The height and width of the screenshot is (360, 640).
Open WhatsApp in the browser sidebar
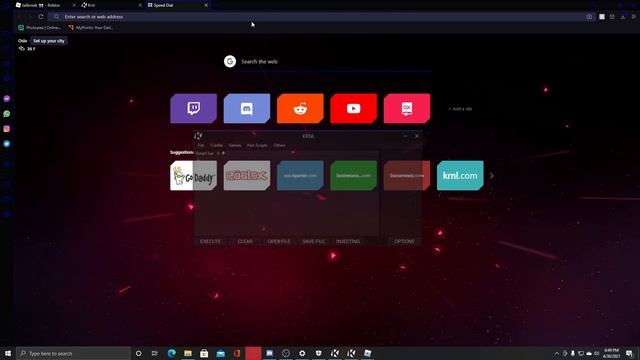pos(7,113)
